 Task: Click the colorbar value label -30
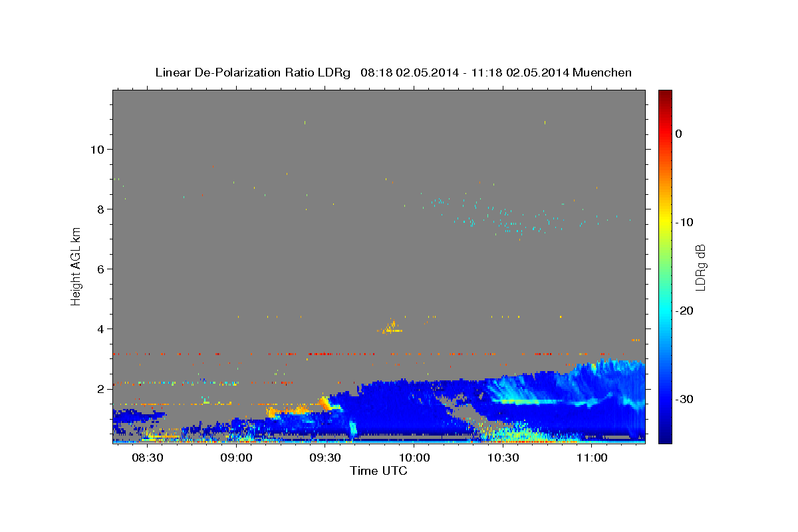684,399
